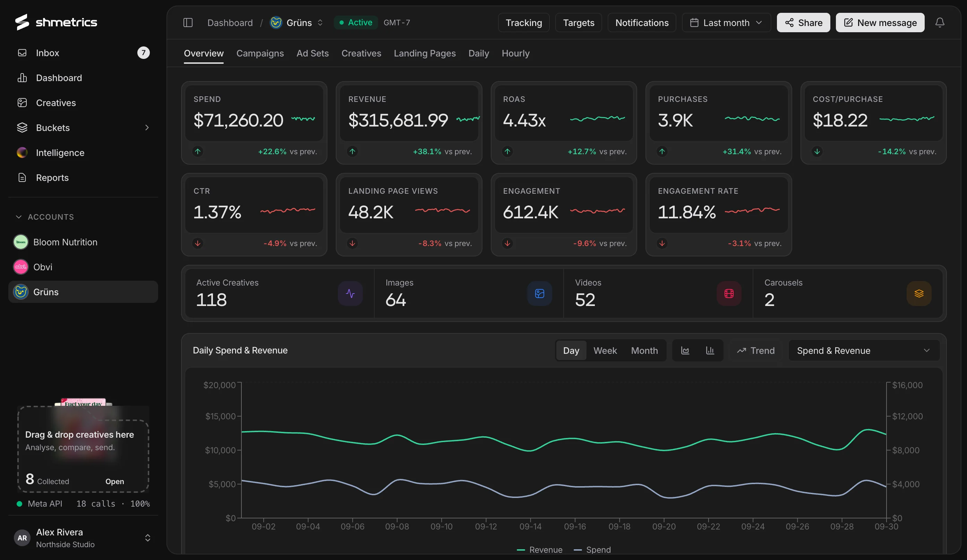Collapse the Accounts section
This screenshot has width=967, height=560.
point(45,217)
